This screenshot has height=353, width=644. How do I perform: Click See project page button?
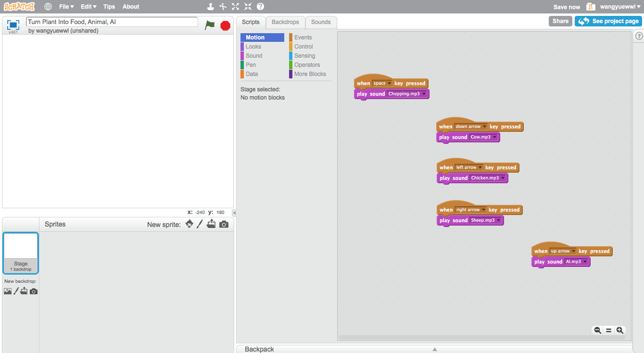(x=608, y=21)
